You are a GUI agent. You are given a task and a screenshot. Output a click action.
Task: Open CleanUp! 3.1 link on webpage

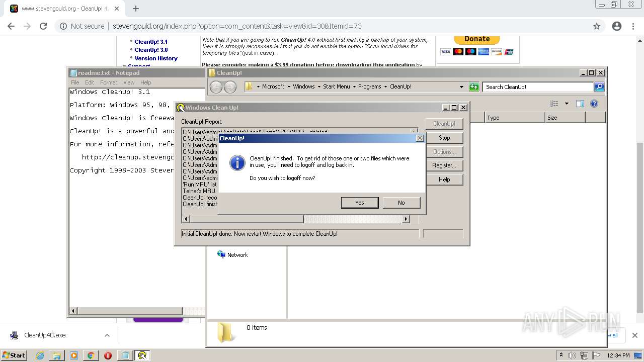tap(151, 42)
